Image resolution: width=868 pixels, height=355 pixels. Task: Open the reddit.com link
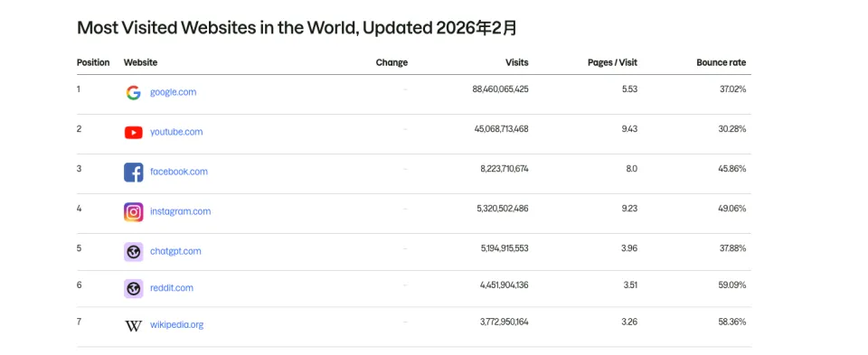[172, 288]
